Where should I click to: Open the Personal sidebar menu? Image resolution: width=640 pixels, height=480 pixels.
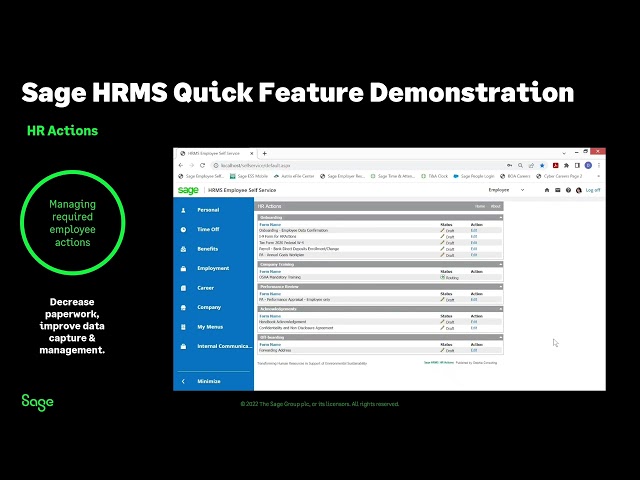click(208, 210)
